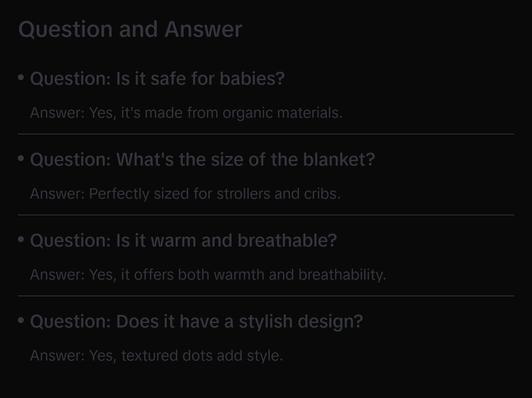Click the bullet beside the stylish design question
Screen dimensions: 532x398
(x=21, y=320)
